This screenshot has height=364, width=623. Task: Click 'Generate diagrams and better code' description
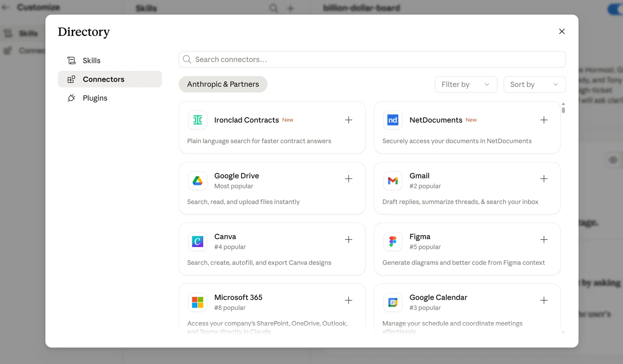point(463,262)
